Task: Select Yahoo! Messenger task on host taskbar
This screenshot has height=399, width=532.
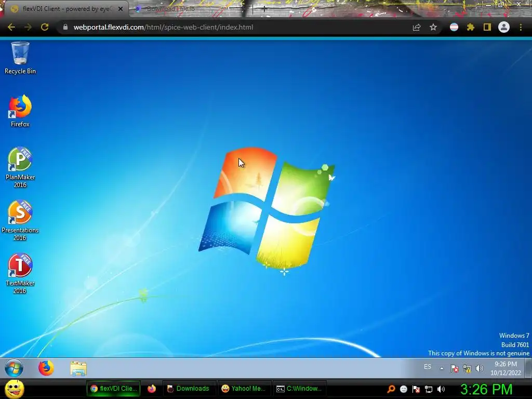Action: tap(244, 389)
